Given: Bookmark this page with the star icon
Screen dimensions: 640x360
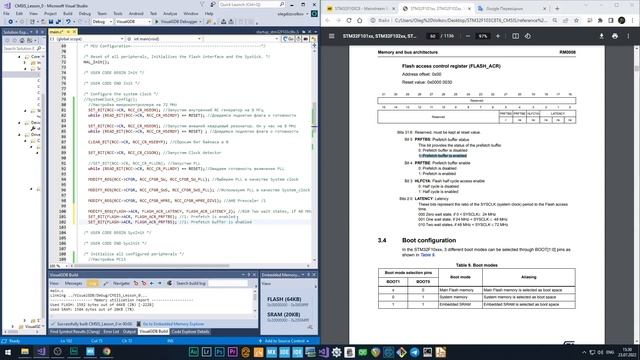Looking at the screenshot, I should coord(576,20).
